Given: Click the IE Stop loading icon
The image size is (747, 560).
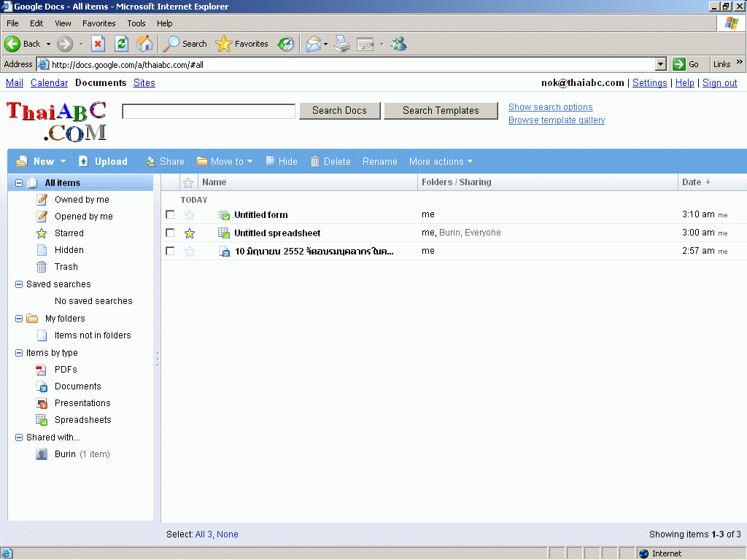Looking at the screenshot, I should tap(98, 44).
